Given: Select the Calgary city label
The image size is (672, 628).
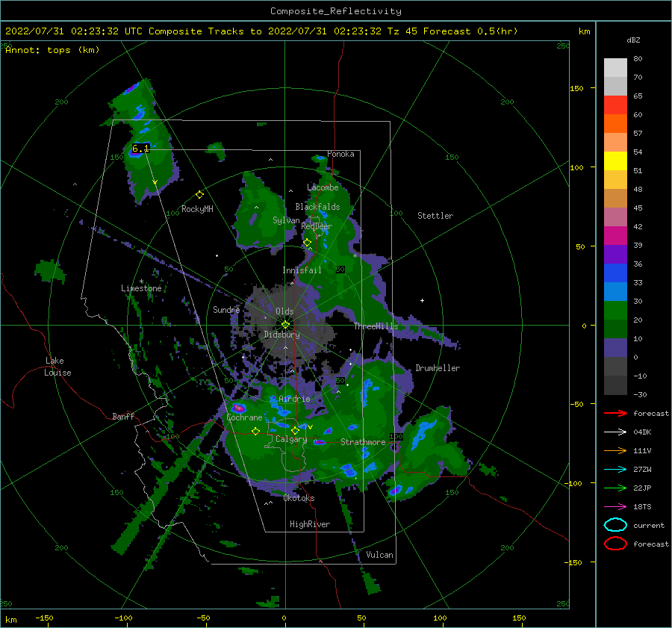Looking at the screenshot, I should point(291,439).
